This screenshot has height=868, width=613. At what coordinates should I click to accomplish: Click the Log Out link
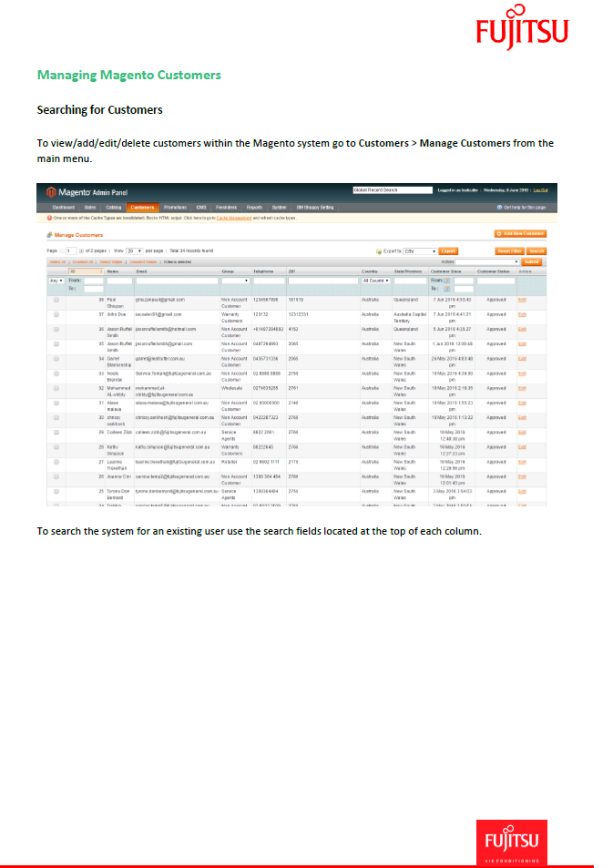click(540, 189)
